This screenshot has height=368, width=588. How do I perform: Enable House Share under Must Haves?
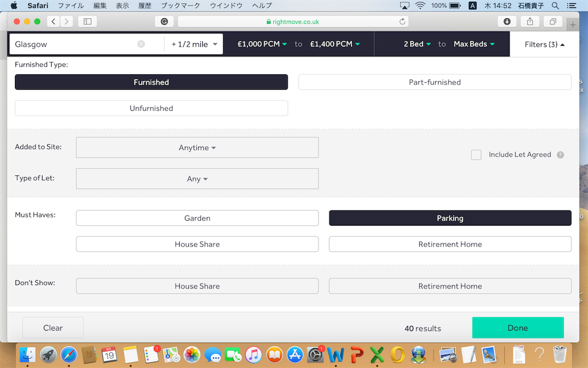tap(198, 244)
